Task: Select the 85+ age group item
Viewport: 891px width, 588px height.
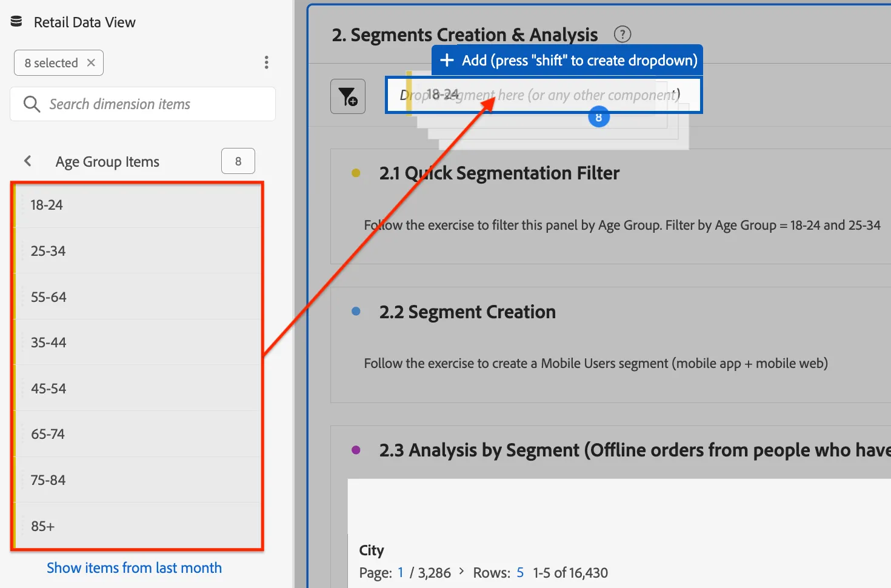Action: coord(138,526)
